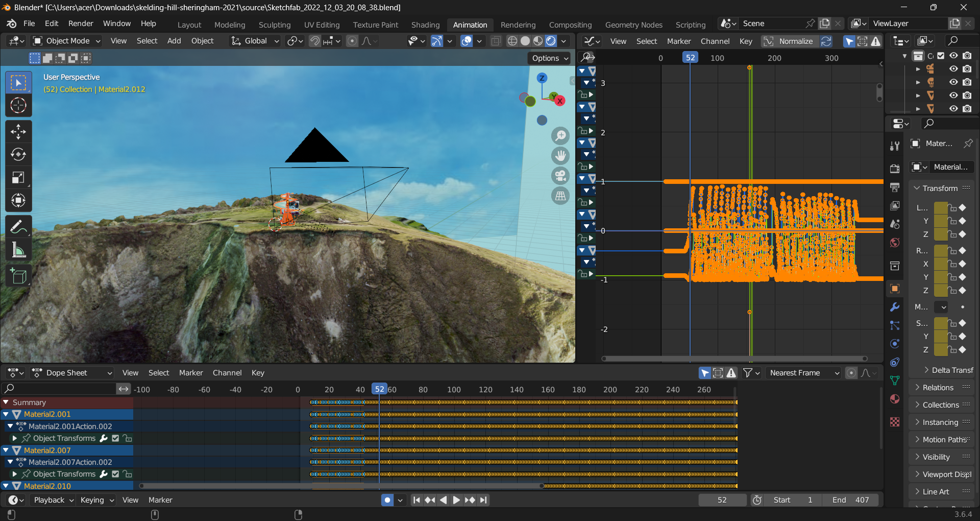Open the Nearest Frame snap dropdown
The height and width of the screenshot is (521, 980).
803,373
